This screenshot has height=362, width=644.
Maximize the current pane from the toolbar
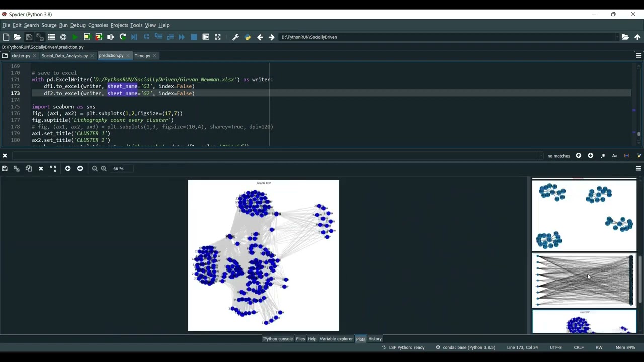pos(218,37)
